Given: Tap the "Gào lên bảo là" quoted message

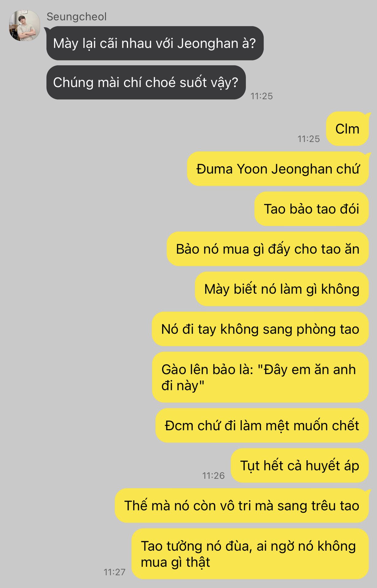Looking at the screenshot, I should pyautogui.click(x=260, y=377).
